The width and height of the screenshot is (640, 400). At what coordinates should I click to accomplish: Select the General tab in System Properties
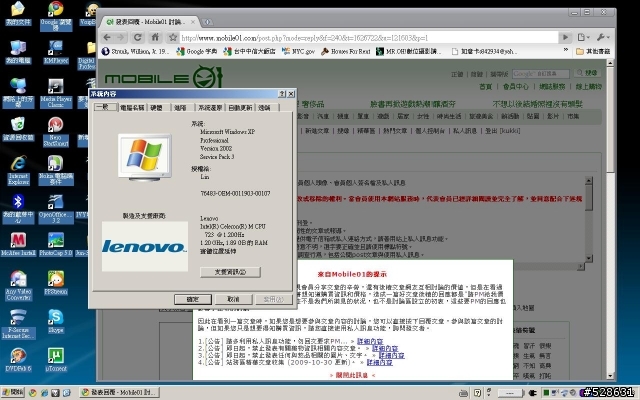(x=104, y=107)
